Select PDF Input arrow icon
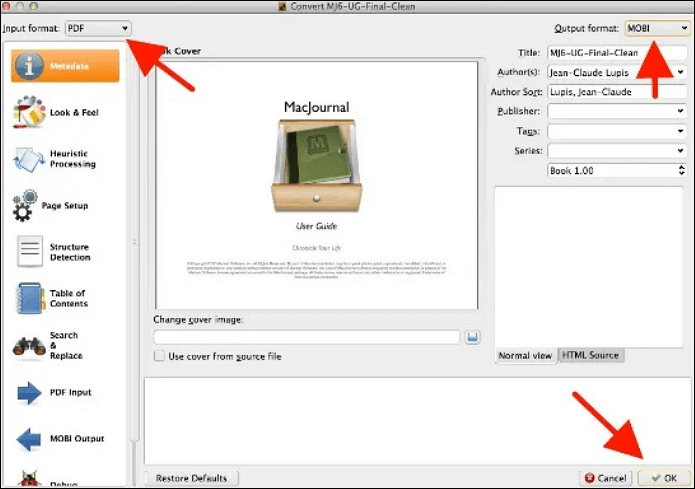Viewport: 695px width, 489px height. point(29,392)
